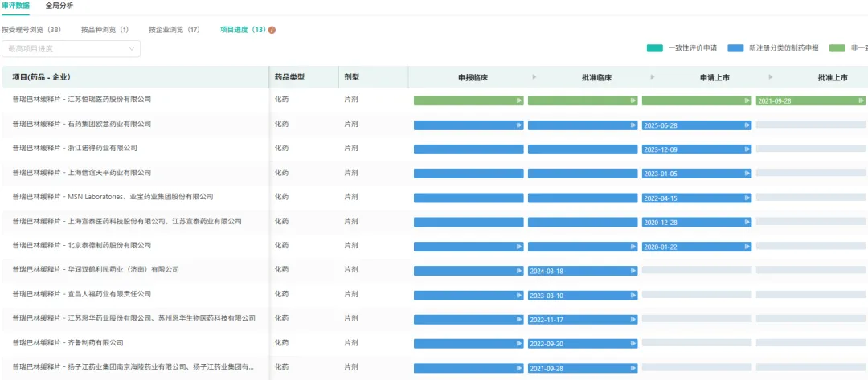
Task: Click arrow icon on 江苏恒瑞 批准上市 bar
Action: tap(861, 100)
